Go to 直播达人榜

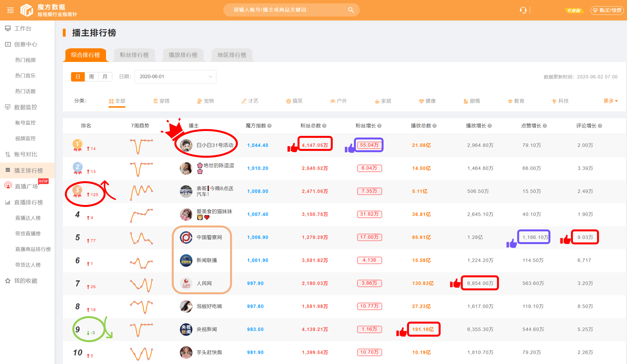28,218
